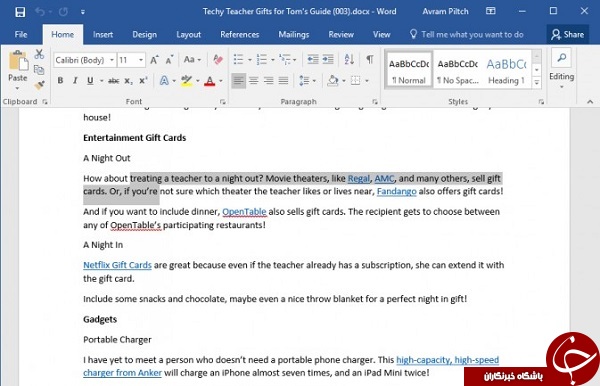Open the Borders dropdown arrow
The image size is (600, 386).
367,81
